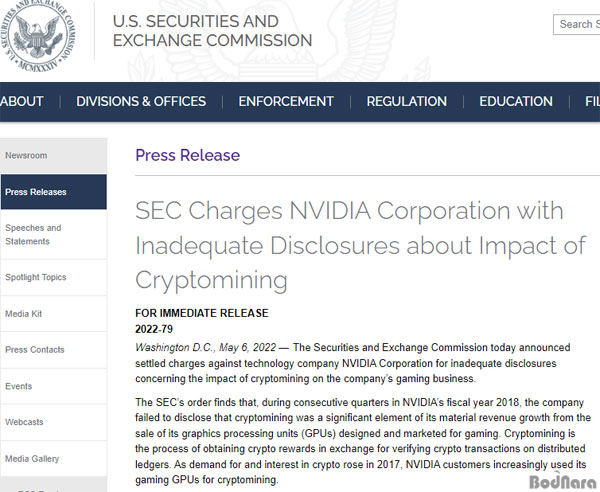Click into the Search input field
This screenshot has height=492, width=600.
point(577,24)
